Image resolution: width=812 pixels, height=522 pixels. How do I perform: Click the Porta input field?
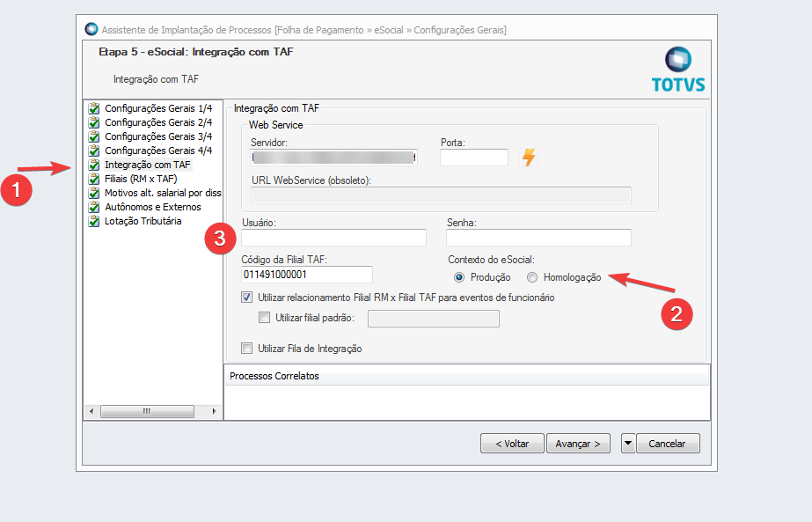pos(474,157)
